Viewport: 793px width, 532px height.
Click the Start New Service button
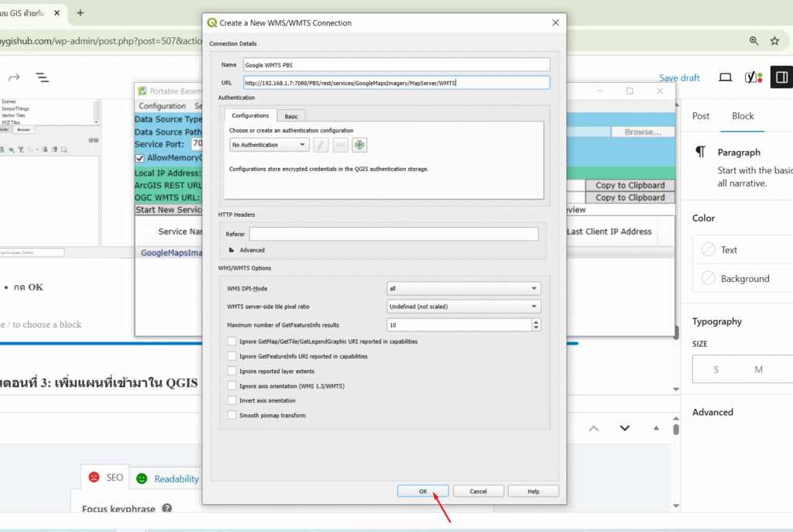168,210
